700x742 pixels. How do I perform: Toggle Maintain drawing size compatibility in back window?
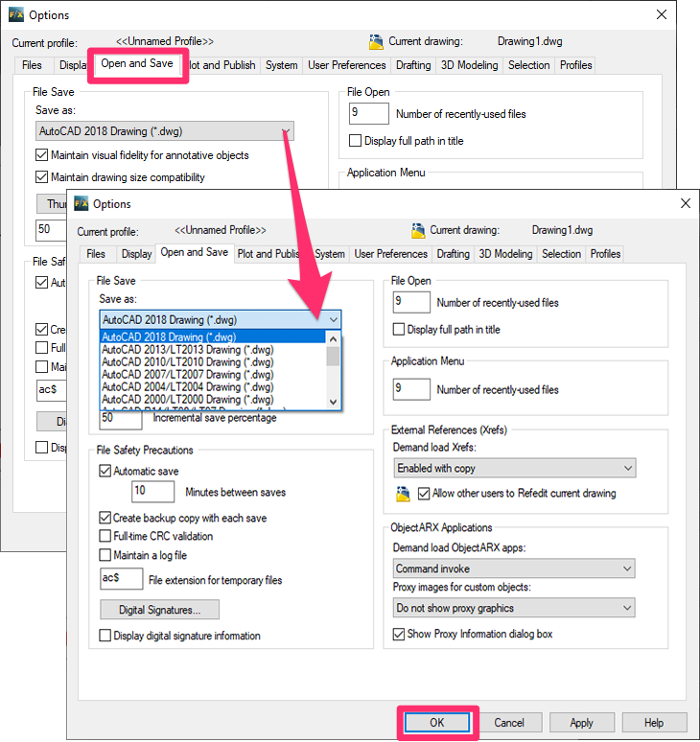[41, 177]
